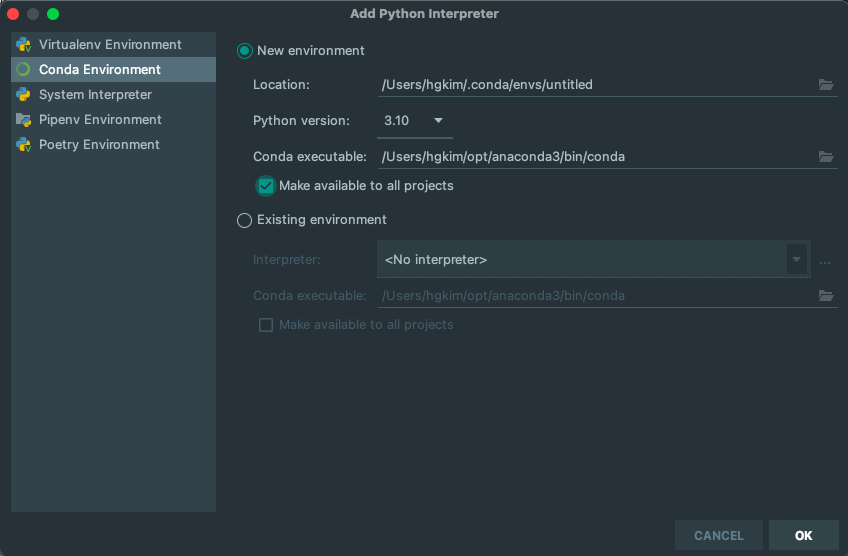Select System Interpreter in sidebar
Viewport: 848px width, 556px height.
95,95
